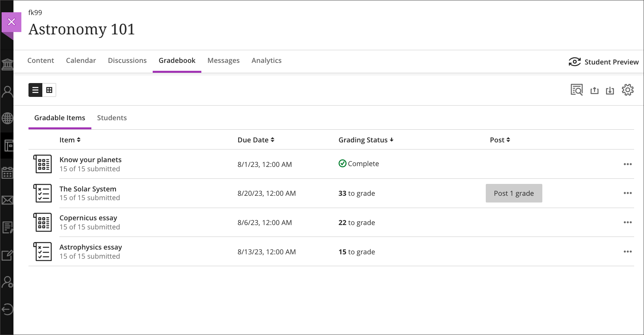Open the sidebar calendar icon

click(x=7, y=173)
